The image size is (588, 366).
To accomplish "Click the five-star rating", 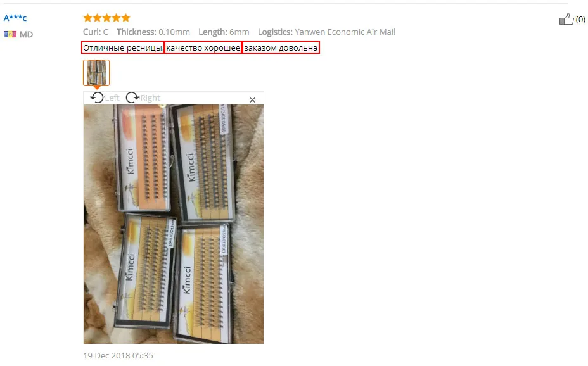I will click(x=106, y=18).
